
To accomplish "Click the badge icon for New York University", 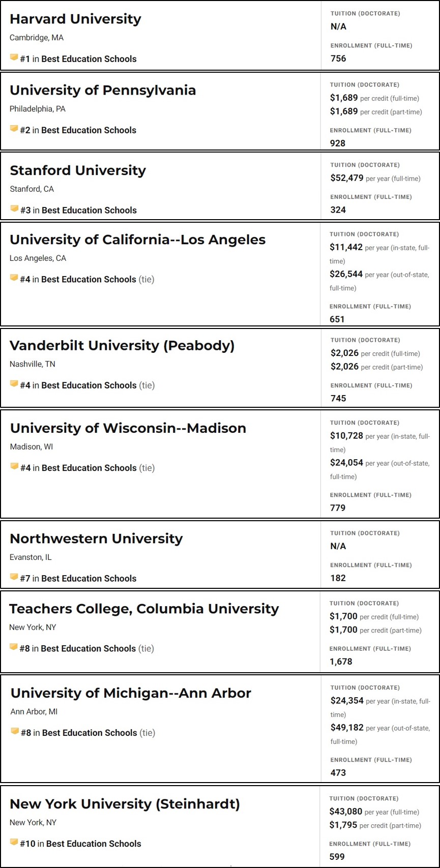I will [14, 843].
